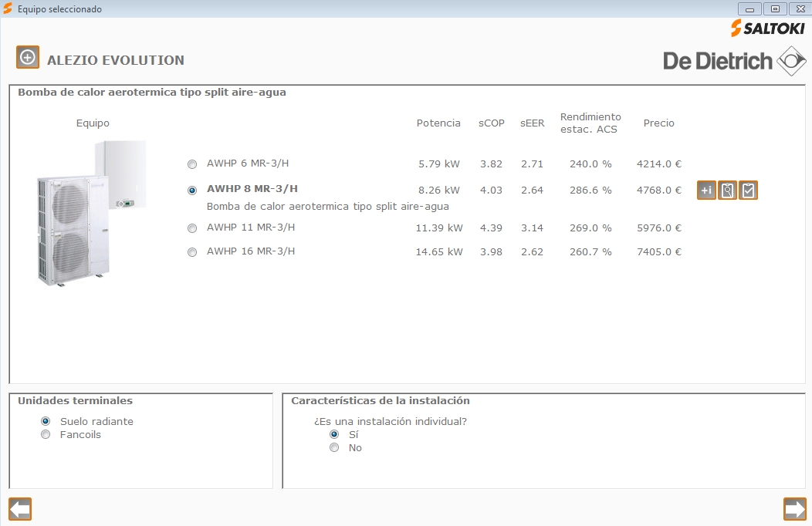Click the selected model's description text
The height and width of the screenshot is (526, 812).
tap(328, 207)
